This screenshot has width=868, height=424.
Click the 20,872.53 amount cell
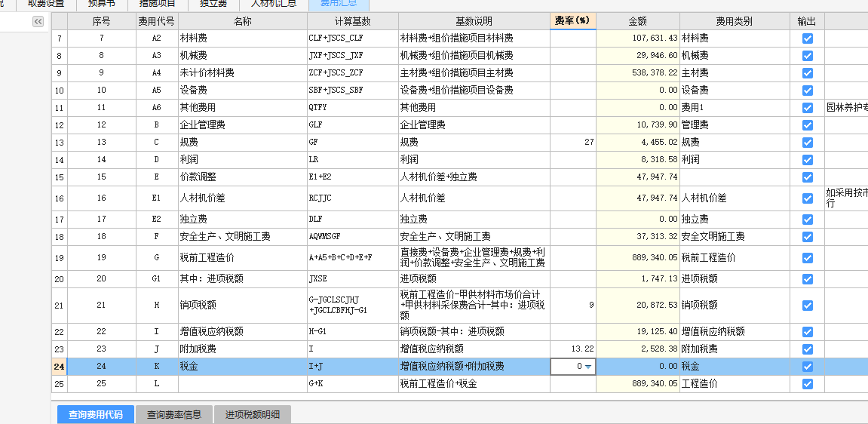[x=638, y=306]
